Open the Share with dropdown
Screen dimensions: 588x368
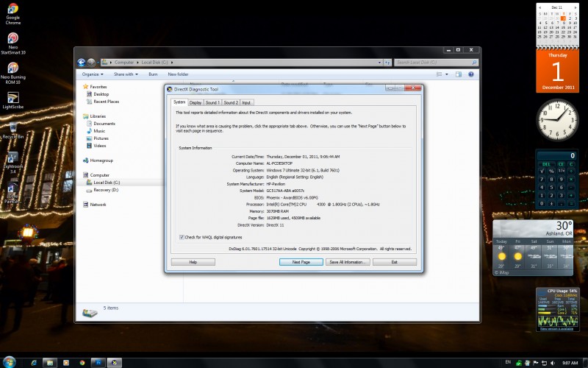point(126,74)
